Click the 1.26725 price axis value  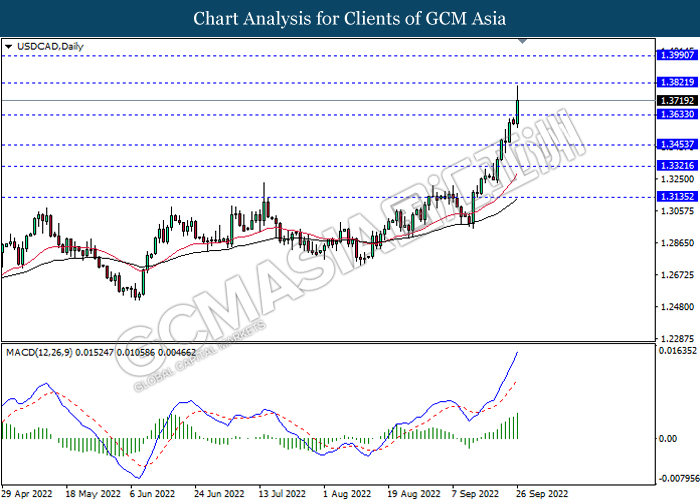[677, 275]
